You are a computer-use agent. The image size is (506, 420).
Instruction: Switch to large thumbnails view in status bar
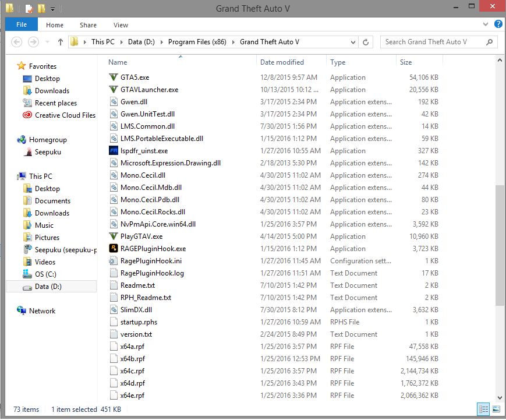496,409
